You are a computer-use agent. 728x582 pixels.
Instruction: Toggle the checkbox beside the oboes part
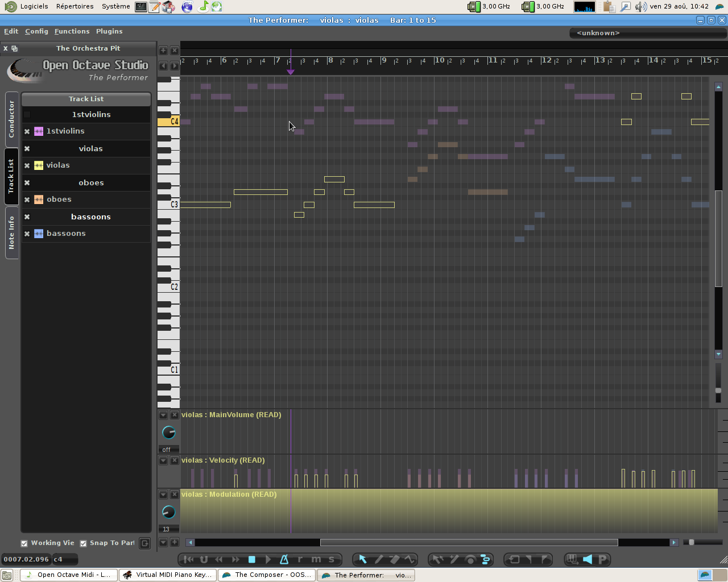tap(27, 199)
